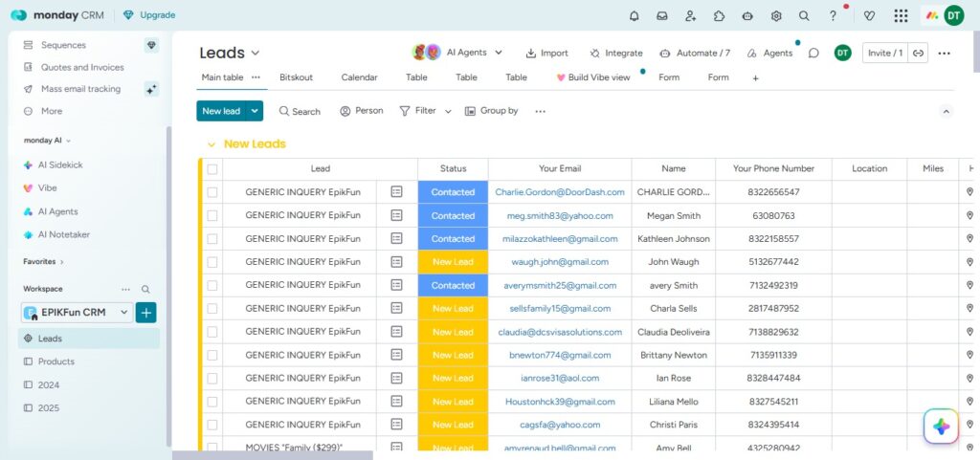
Task: Open updates icon for Ian Rose row
Action: pyautogui.click(x=396, y=378)
